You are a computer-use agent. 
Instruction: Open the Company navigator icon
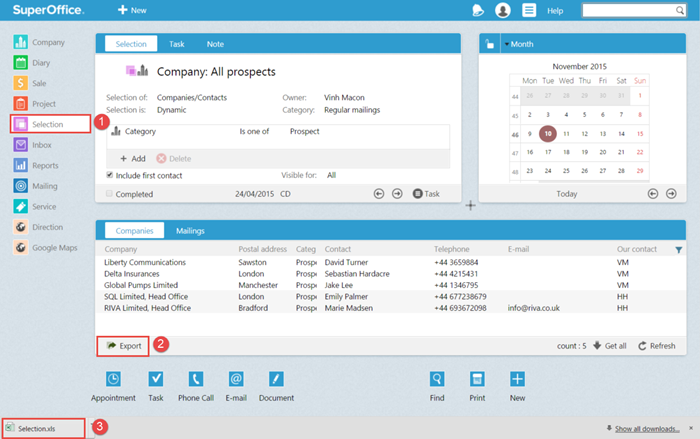pos(21,42)
